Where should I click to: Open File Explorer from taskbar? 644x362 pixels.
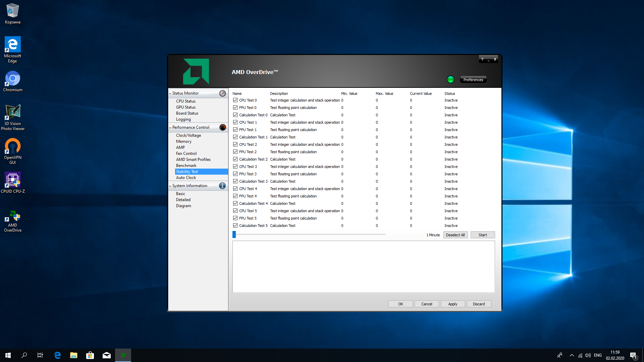(x=73, y=355)
